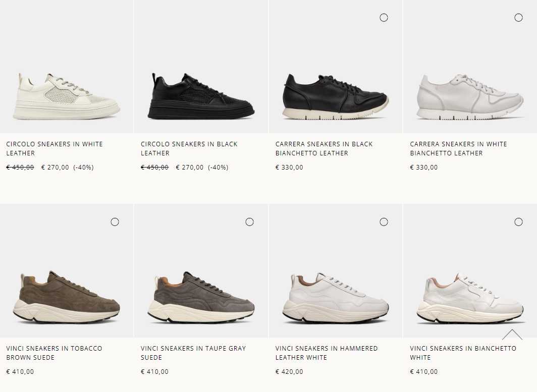This screenshot has height=392, width=537.
Task: Click 'Circolo Sneakers in Black Leather' title
Action: point(189,149)
